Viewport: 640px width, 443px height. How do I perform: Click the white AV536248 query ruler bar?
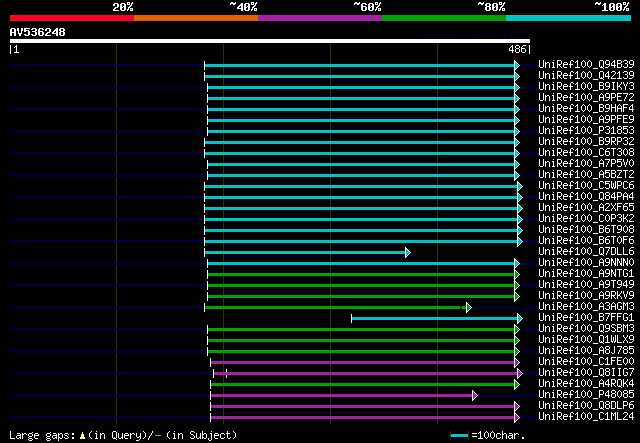coord(270,41)
